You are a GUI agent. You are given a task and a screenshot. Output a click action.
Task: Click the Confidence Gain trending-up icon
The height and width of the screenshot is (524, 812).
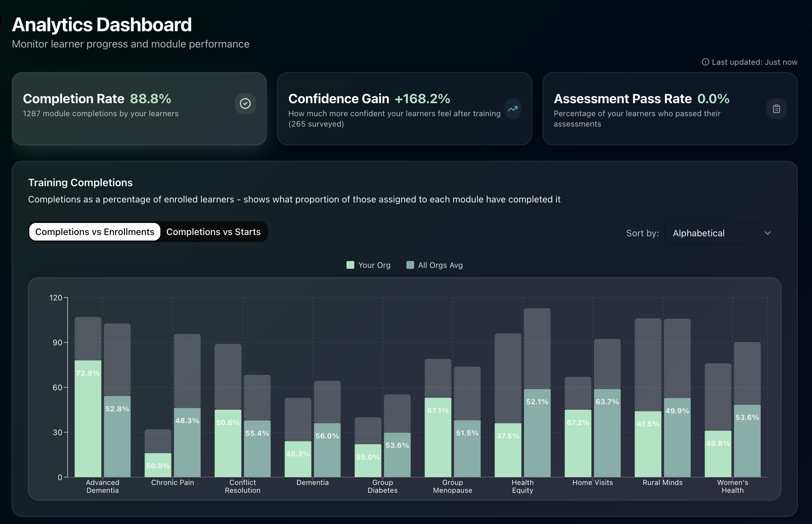coord(513,109)
